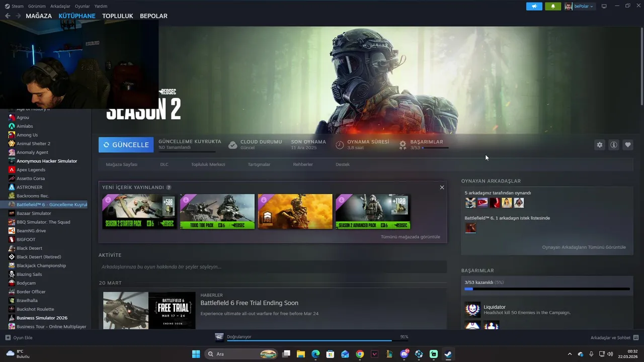Screen dimensions: 644x362
Task: Open the Arkadaşlar menu
Action: [60, 6]
